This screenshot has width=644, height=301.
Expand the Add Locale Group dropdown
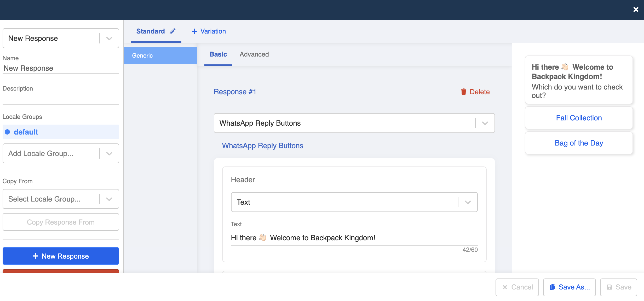(110, 153)
